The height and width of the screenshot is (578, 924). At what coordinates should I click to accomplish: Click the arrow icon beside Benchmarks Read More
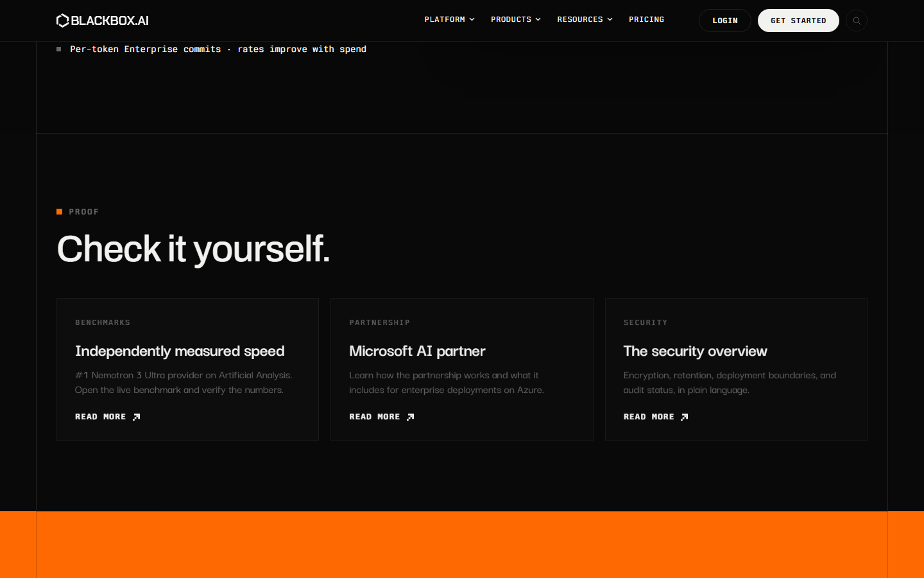point(136,417)
